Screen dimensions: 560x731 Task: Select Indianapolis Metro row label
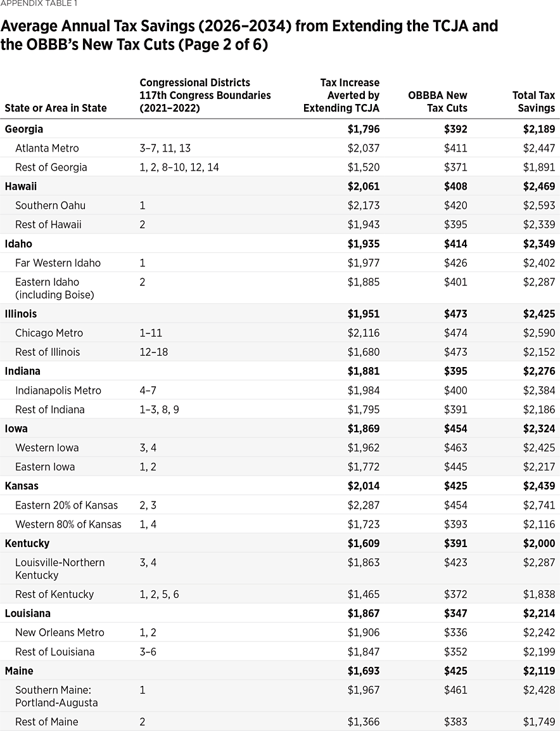click(x=58, y=391)
